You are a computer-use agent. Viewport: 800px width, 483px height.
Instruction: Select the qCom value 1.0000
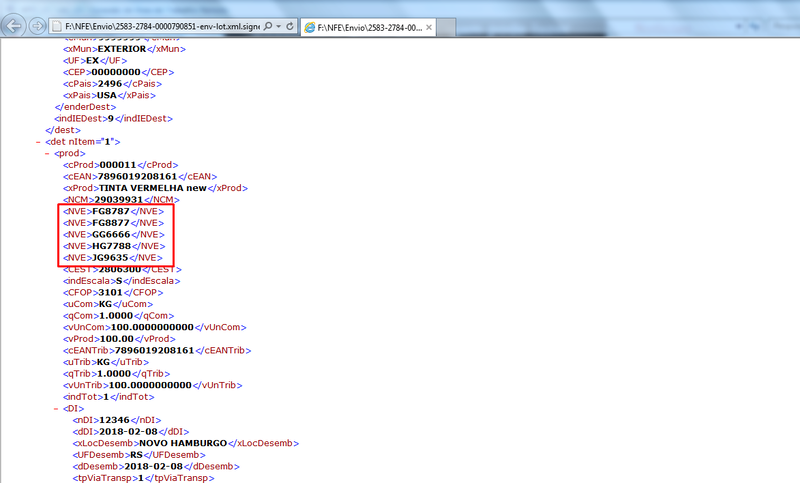[x=116, y=316]
